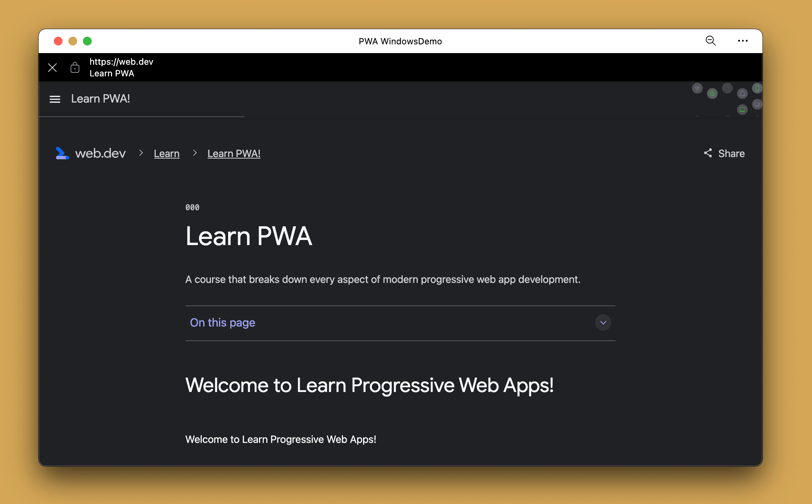The width and height of the screenshot is (812, 504).
Task: Open the Learn PWA! breadcrumb link
Action: pos(234,153)
